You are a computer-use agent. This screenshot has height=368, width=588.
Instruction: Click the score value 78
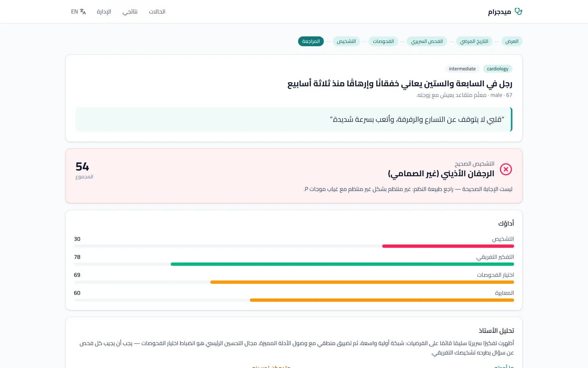click(77, 257)
